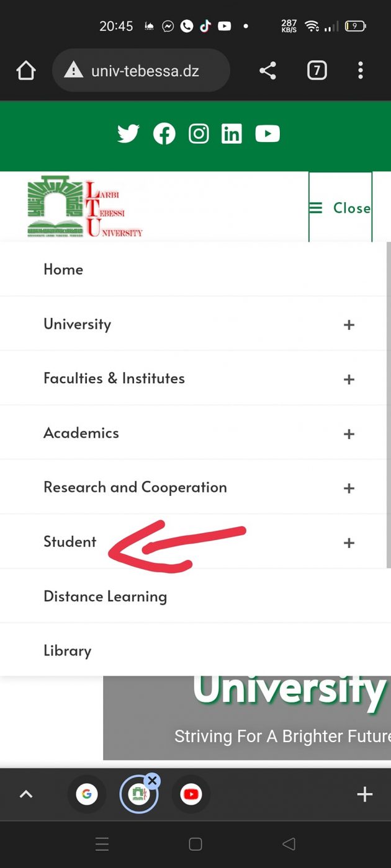Viewport: 391px width, 868px height.
Task: Open the LinkedIn icon link
Action: tap(231, 134)
